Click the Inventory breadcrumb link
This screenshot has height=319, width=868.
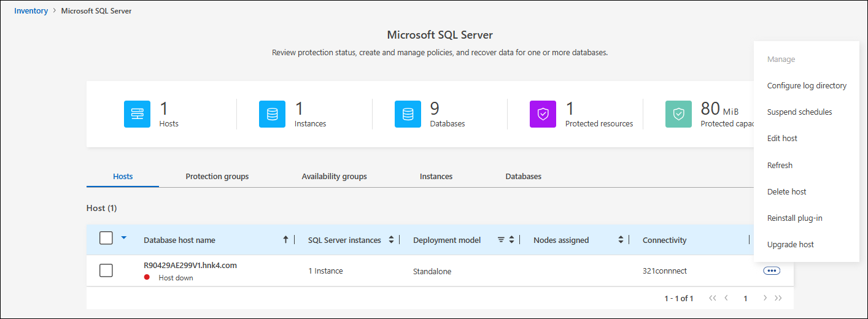pyautogui.click(x=31, y=11)
